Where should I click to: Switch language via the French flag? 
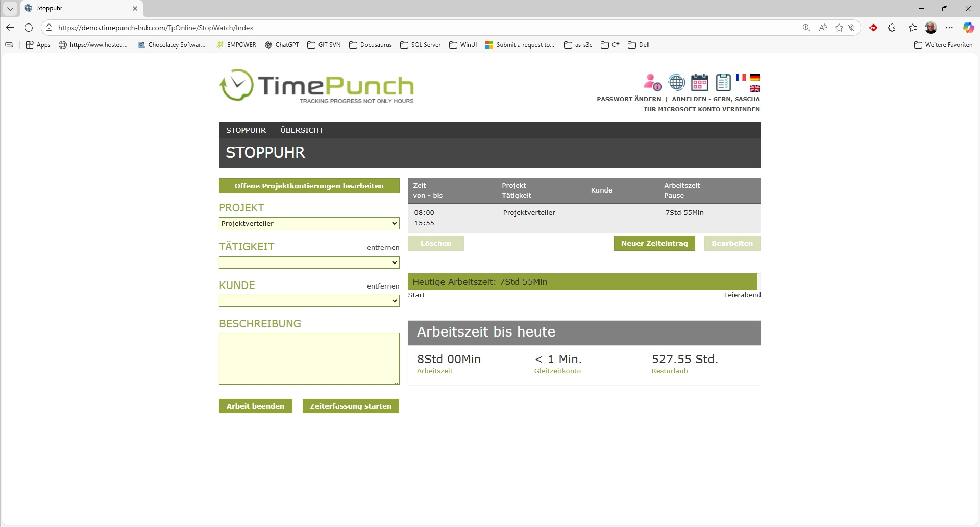click(x=741, y=77)
